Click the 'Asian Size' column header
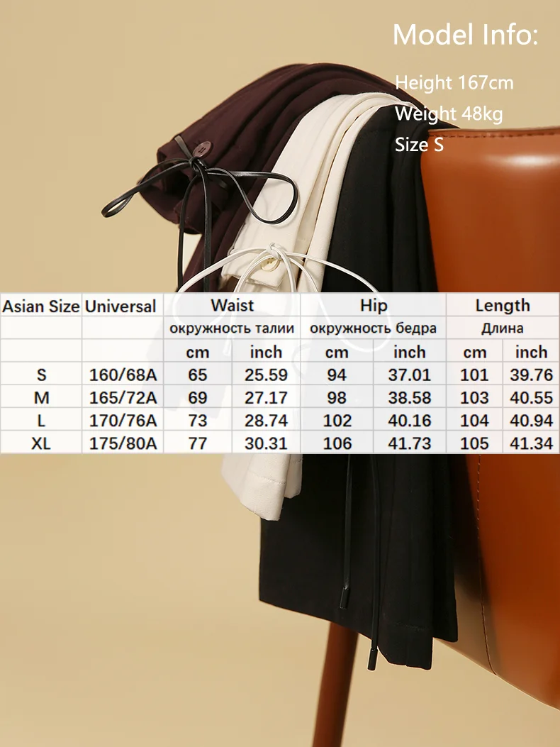 (40, 306)
